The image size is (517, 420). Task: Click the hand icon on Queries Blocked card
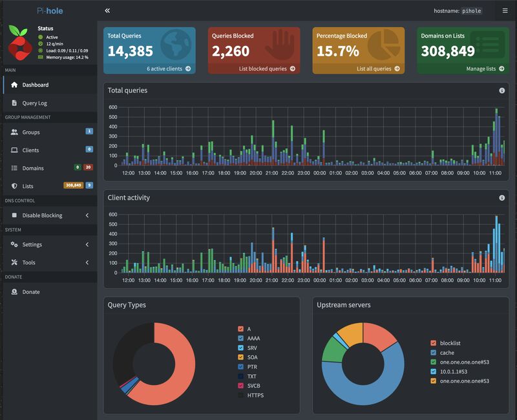pos(280,45)
